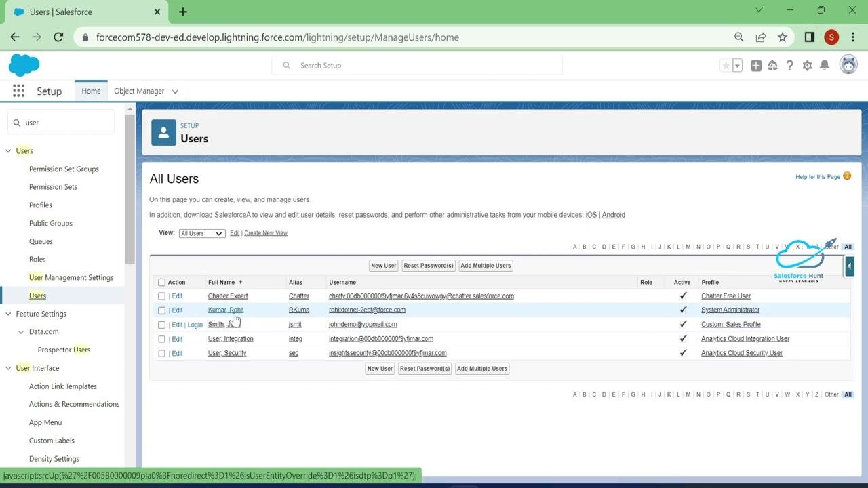Viewport: 868px width, 488px height.
Task: Click Create New View link
Action: (x=266, y=233)
